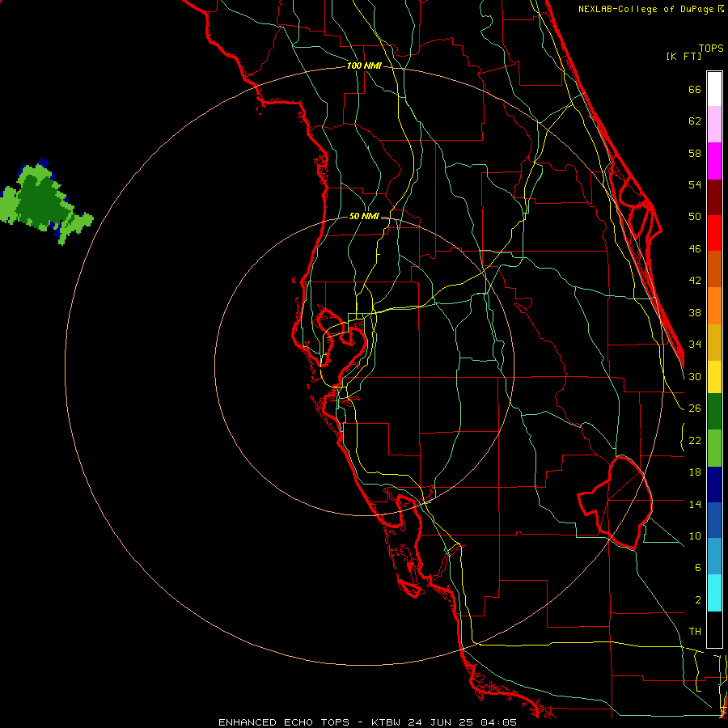Screen dimensions: 728x728
Task: Click the light pink 62 K FT legend swatch
Action: coord(714,124)
